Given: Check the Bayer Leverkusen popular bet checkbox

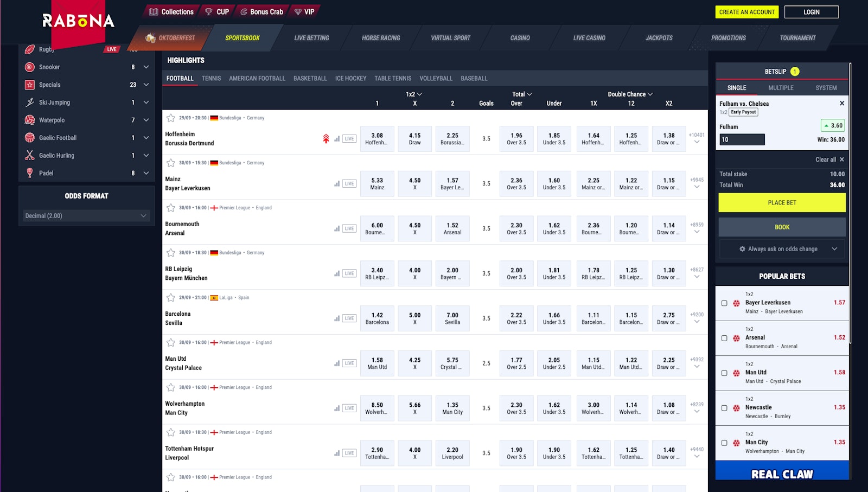Looking at the screenshot, I should pyautogui.click(x=724, y=303).
